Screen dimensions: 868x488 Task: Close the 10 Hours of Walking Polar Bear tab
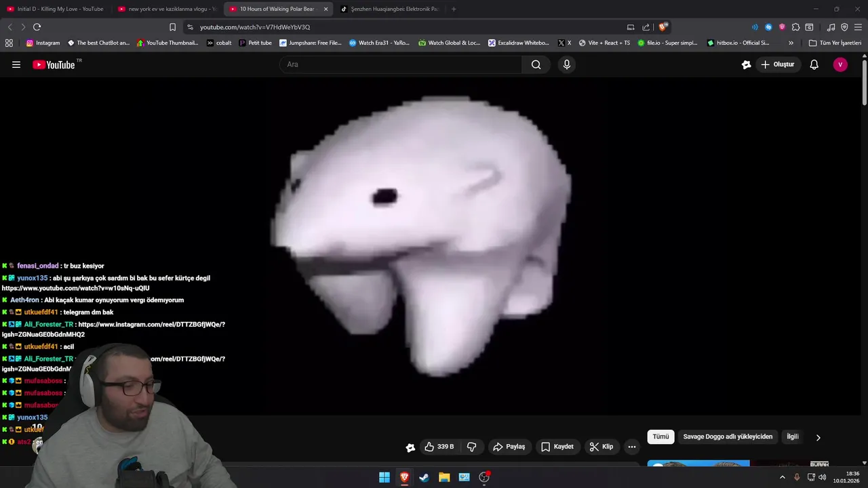click(325, 9)
